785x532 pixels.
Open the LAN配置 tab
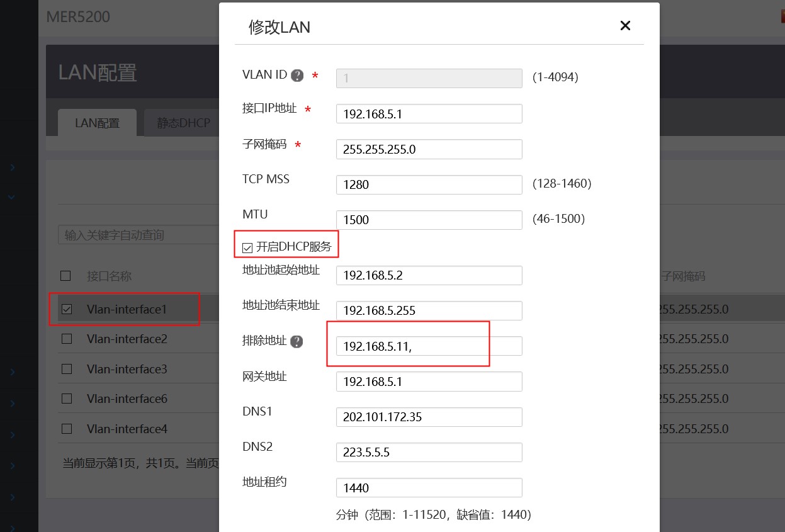click(97, 123)
